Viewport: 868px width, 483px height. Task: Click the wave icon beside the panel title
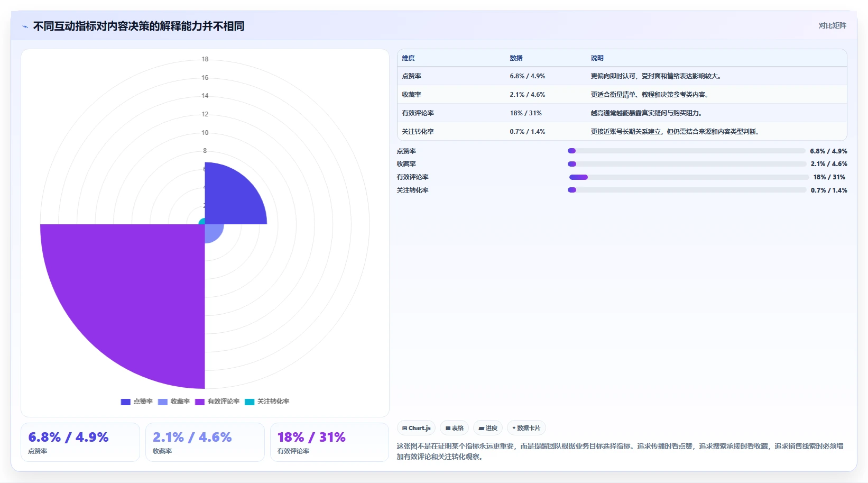pos(25,26)
